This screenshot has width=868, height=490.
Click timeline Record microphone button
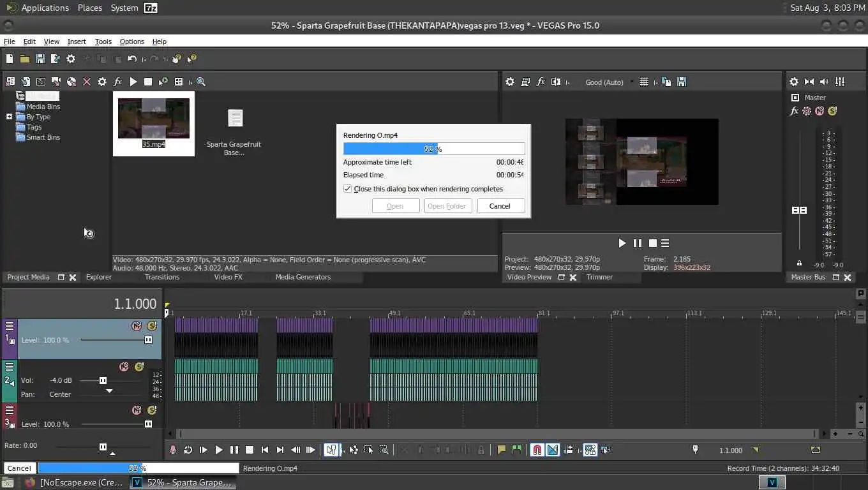[172, 450]
